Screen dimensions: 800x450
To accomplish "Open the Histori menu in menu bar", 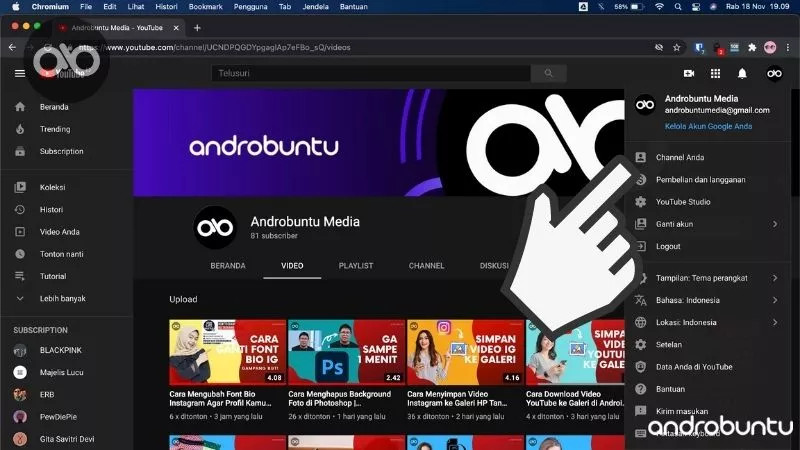I will coord(166,7).
